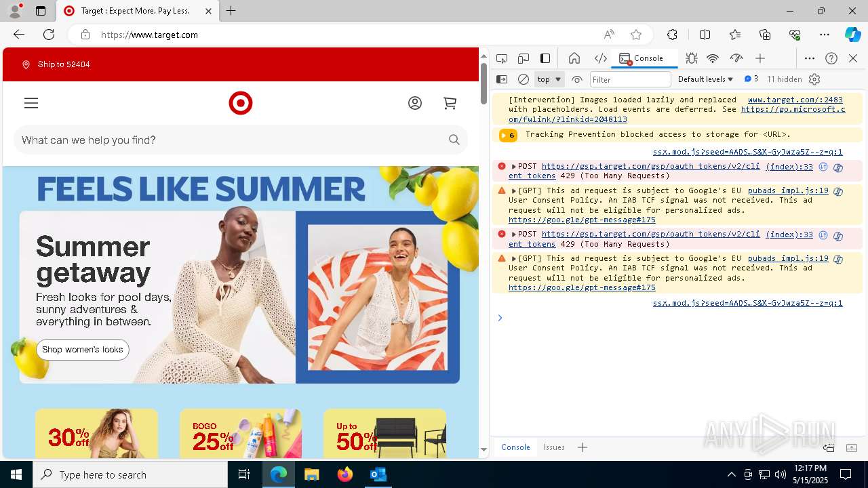This screenshot has height=488, width=868.
Task: Toggle the DevTools activity bar dock icon
Action: pos(545,58)
